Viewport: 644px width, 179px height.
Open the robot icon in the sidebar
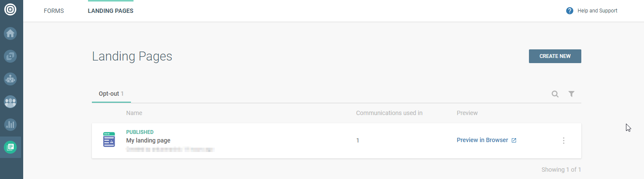point(10,79)
